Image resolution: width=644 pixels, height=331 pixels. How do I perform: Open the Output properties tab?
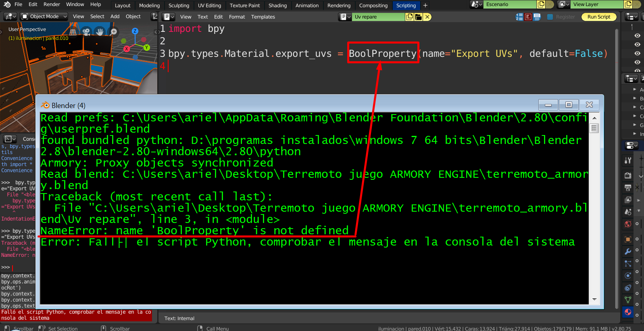click(628, 187)
